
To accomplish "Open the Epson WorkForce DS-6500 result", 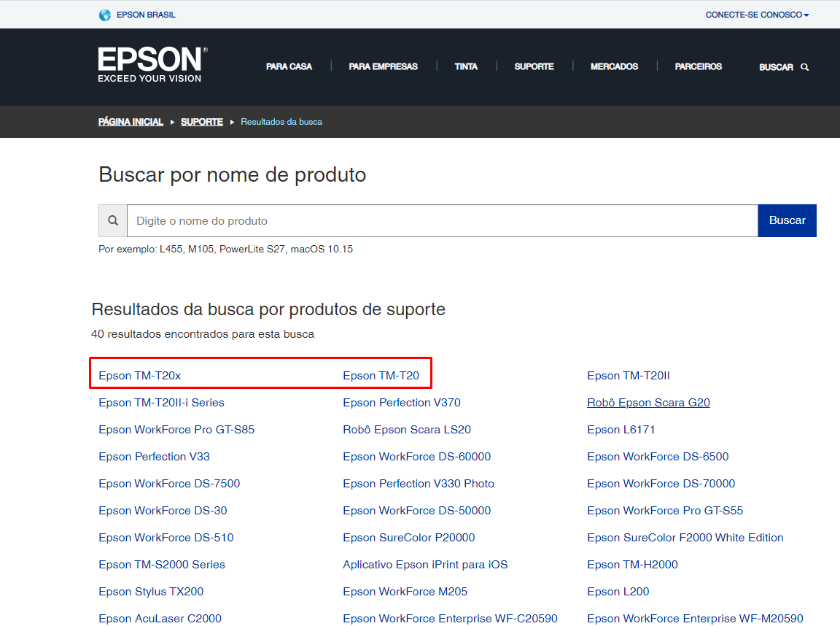I will pos(658,457).
